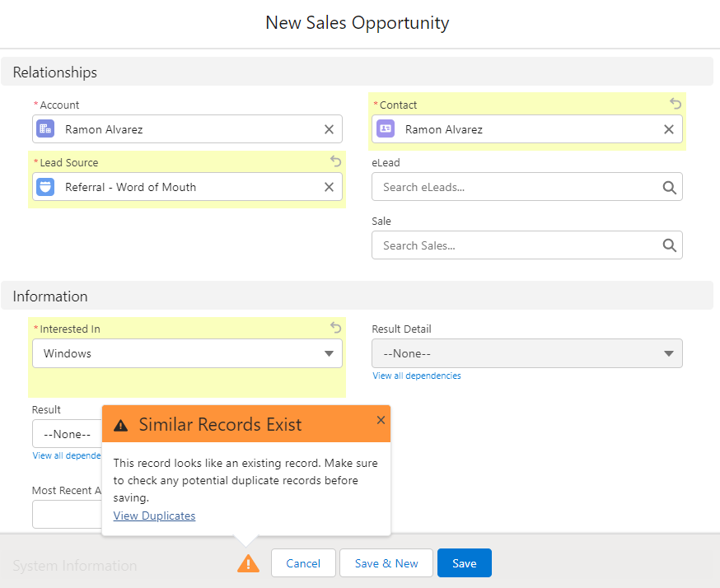The width and height of the screenshot is (720, 588).
Task: Clear the Contact field with its X icon
Action: click(668, 128)
